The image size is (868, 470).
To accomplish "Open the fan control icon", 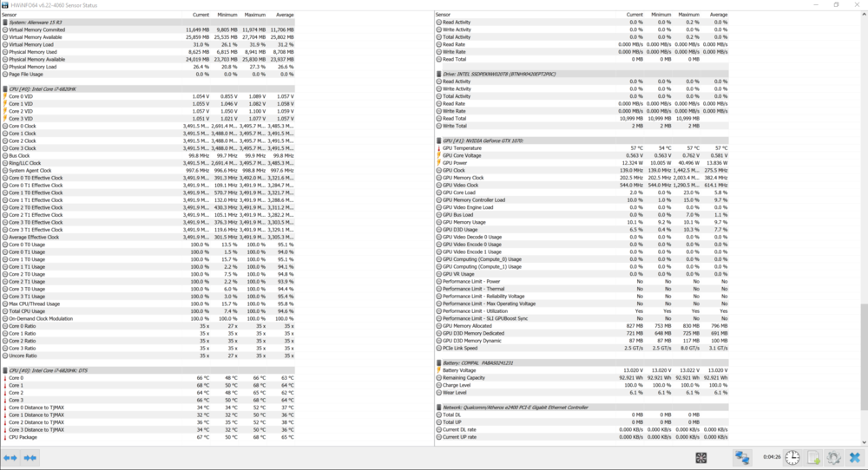I will [x=700, y=457].
